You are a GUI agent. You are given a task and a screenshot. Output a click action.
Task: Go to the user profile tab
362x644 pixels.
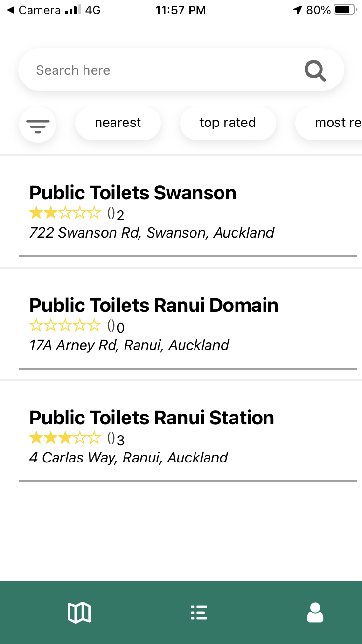click(x=315, y=613)
